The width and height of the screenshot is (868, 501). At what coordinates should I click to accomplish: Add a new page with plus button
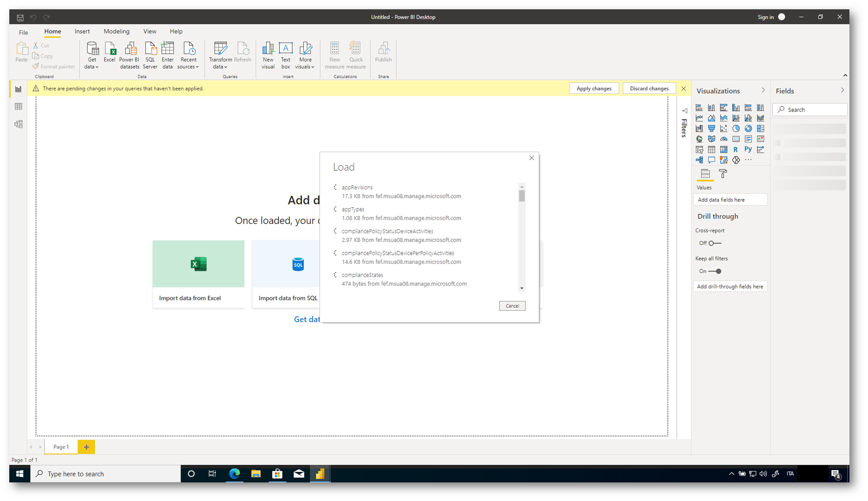coord(87,447)
